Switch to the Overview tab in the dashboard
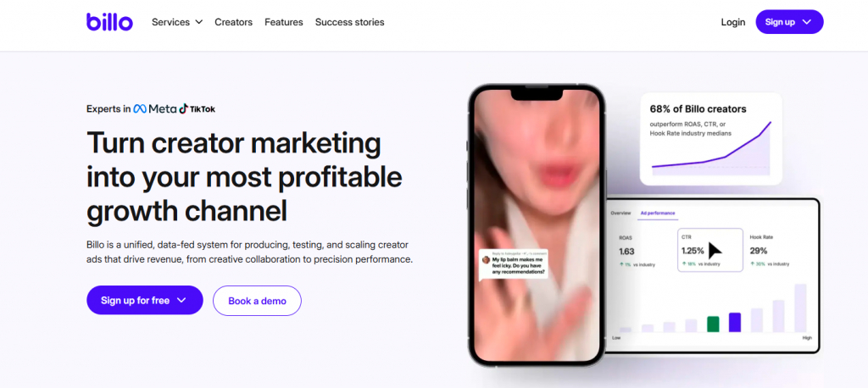Image resolution: width=868 pixels, height=388 pixels. pos(620,213)
